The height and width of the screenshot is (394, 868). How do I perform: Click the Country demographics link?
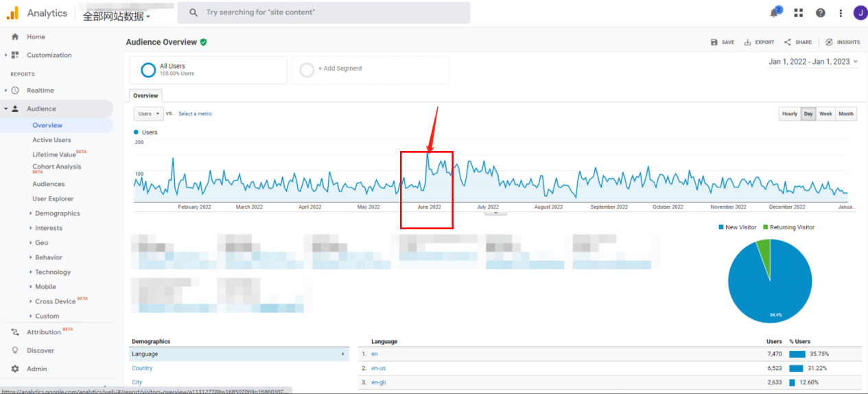(142, 368)
